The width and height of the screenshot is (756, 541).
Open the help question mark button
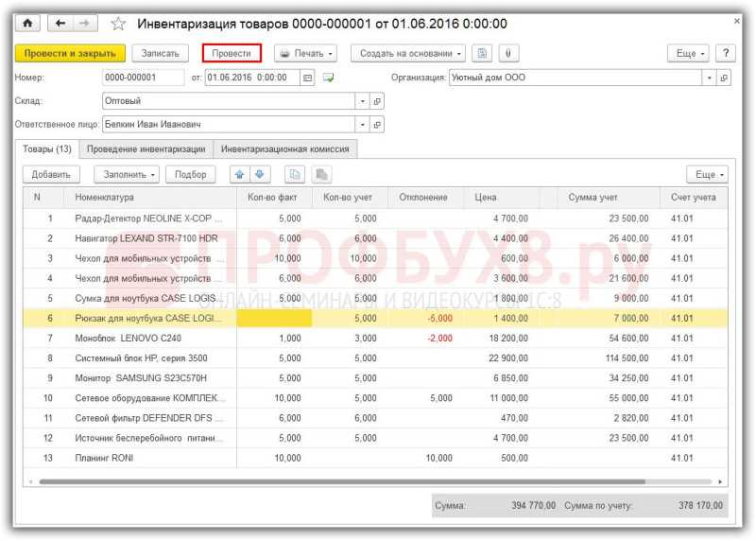(x=726, y=54)
